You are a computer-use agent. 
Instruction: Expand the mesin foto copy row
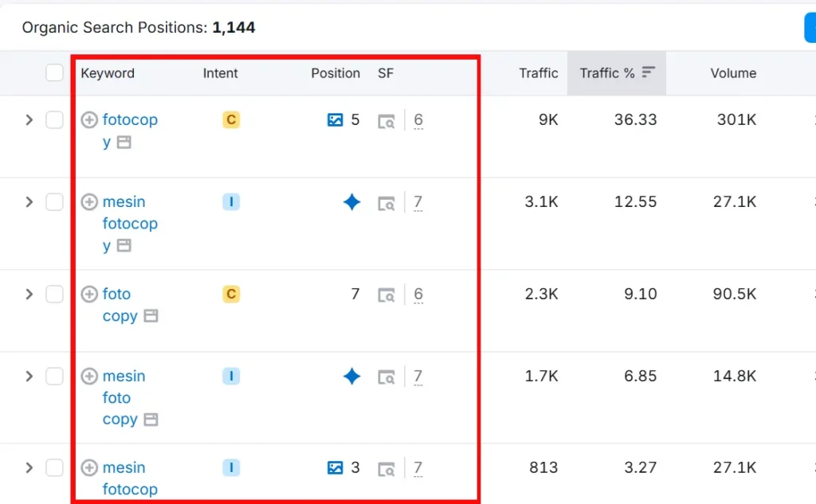[29, 376]
